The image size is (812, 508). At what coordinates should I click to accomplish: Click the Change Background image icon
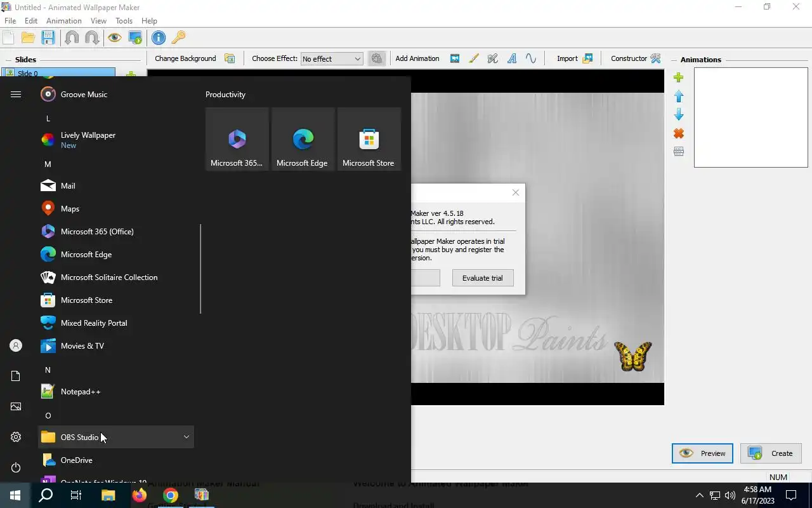click(x=230, y=58)
